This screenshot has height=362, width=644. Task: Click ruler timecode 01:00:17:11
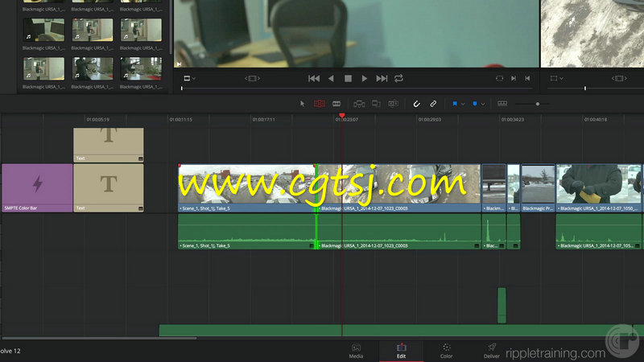264,119
